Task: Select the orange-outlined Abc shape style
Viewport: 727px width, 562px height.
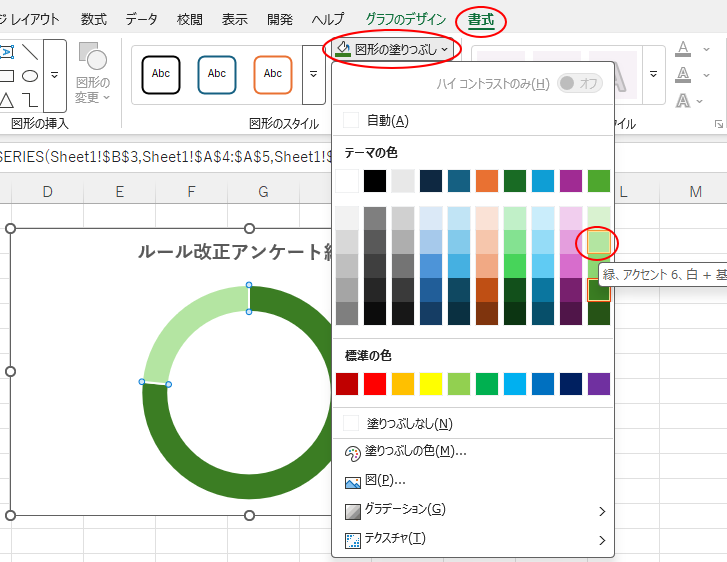Action: point(273,75)
